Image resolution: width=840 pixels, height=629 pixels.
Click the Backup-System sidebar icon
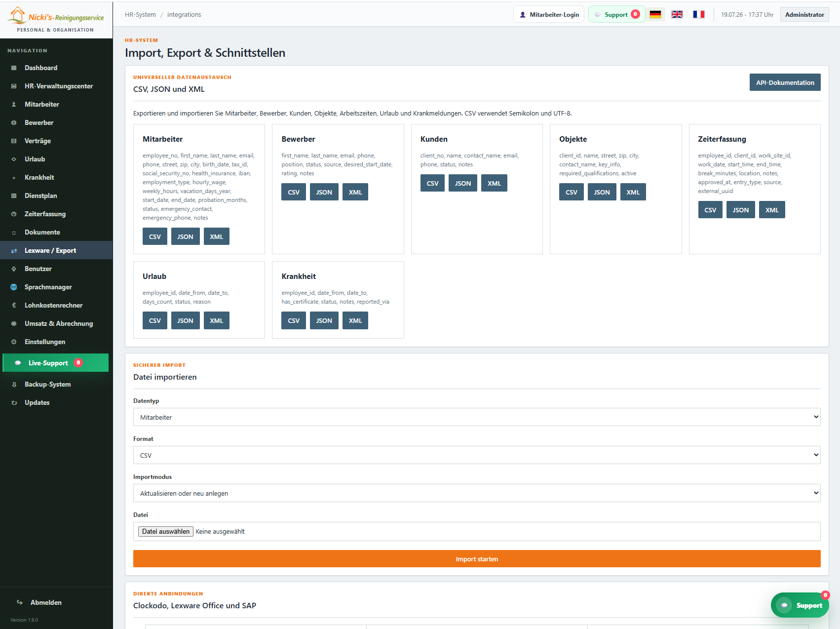[14, 385]
